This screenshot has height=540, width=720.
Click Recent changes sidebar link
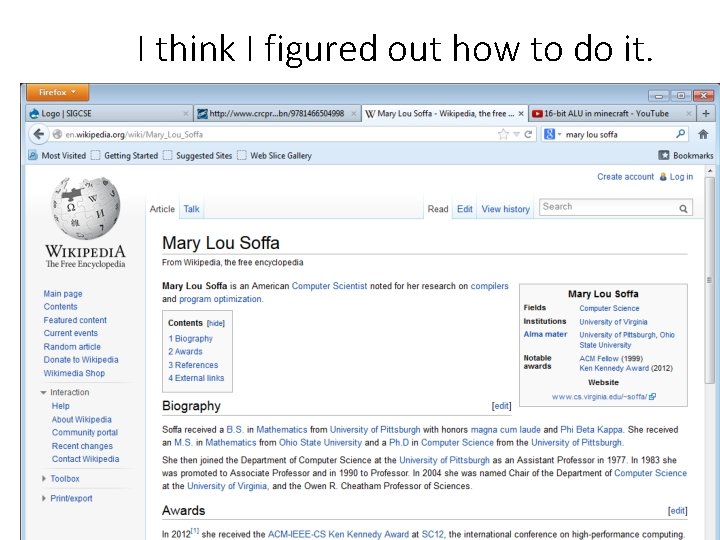[82, 446]
